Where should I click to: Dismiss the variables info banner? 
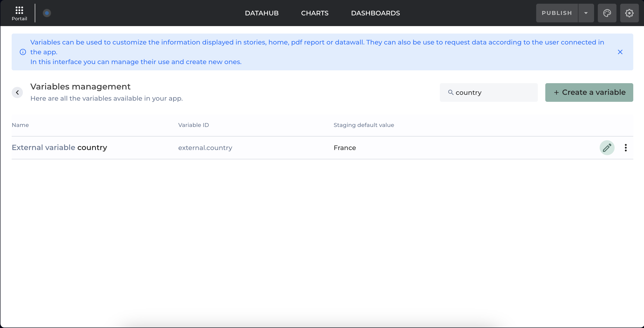click(x=620, y=52)
